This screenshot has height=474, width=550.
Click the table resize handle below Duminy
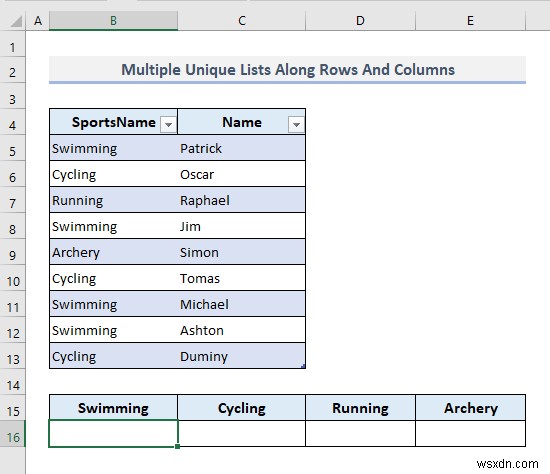pos(303,366)
